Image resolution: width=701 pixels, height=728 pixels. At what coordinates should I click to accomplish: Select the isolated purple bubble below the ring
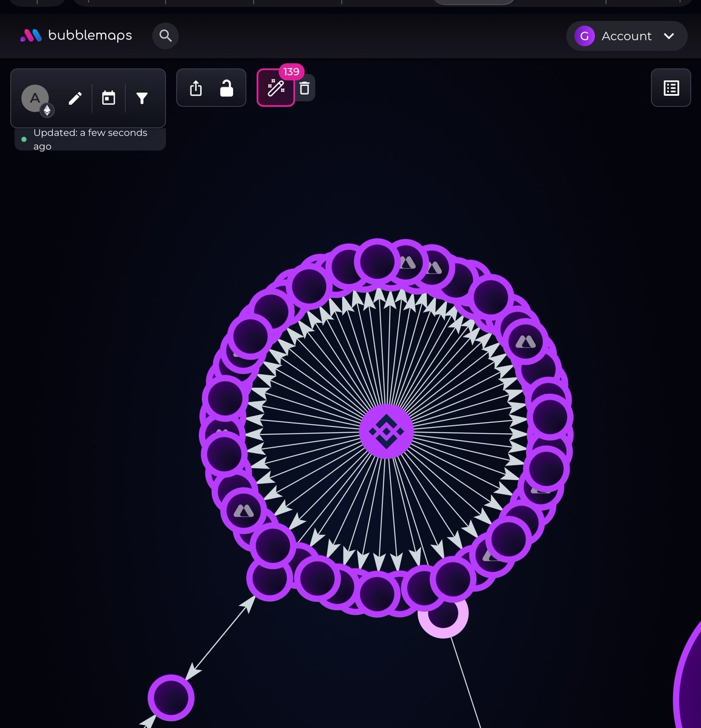pyautogui.click(x=171, y=698)
